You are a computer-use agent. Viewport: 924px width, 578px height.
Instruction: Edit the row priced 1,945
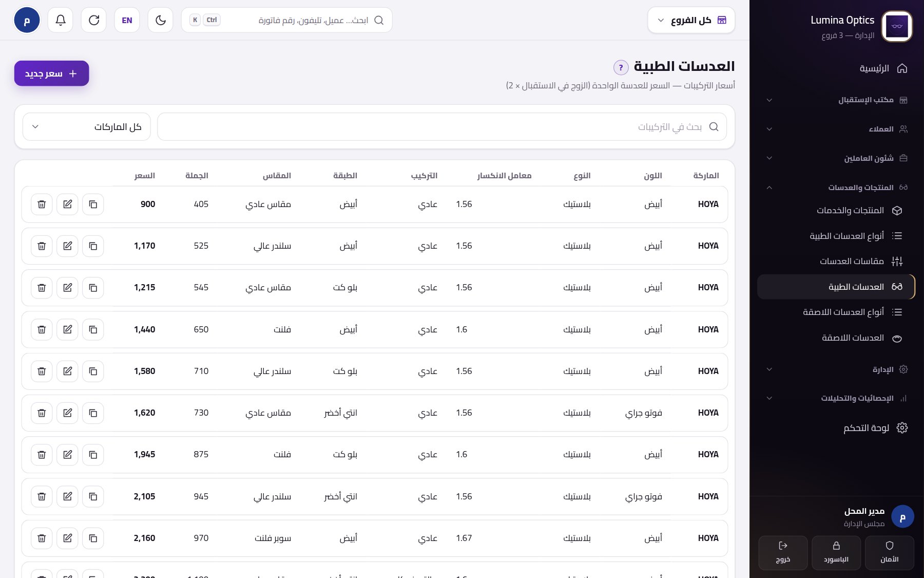[x=67, y=455]
